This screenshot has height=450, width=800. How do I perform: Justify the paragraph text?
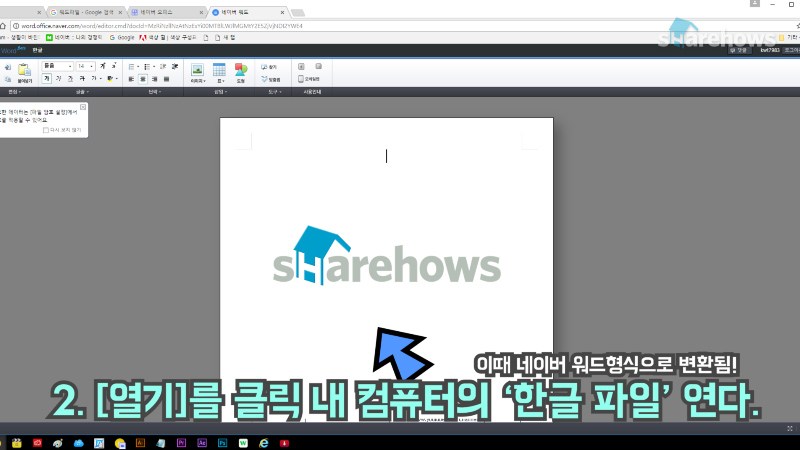(166, 79)
